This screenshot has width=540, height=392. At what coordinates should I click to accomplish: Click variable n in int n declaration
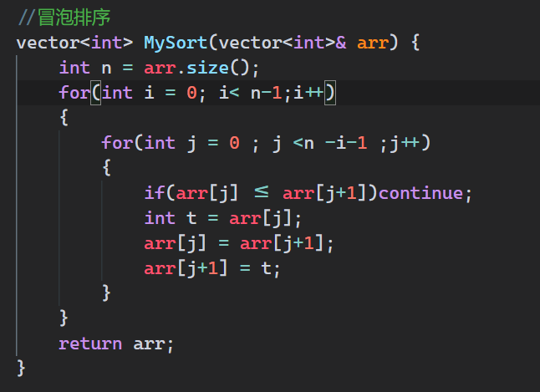tap(106, 67)
